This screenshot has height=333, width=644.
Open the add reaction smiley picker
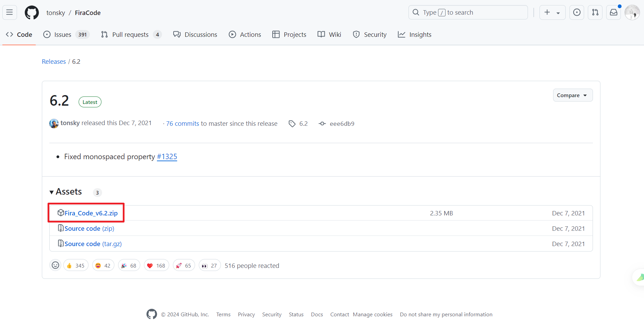point(55,265)
